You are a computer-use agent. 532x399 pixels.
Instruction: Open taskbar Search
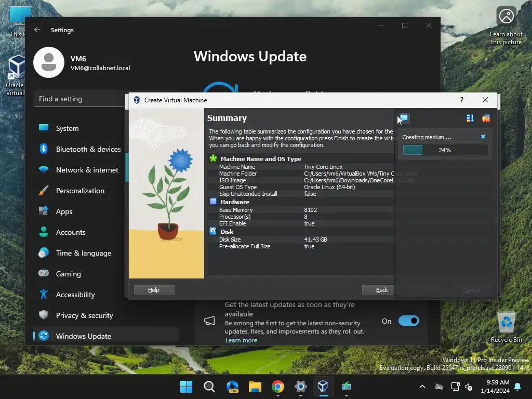[x=209, y=387]
